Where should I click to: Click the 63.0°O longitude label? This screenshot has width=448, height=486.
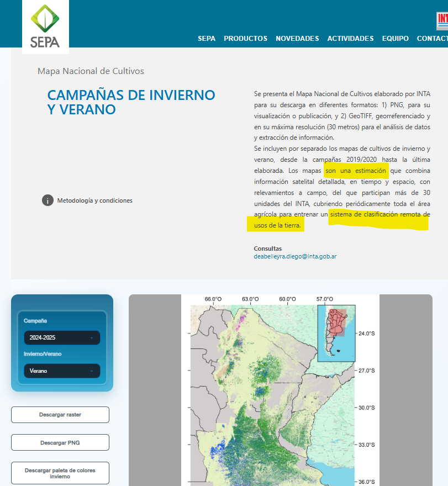tap(250, 299)
